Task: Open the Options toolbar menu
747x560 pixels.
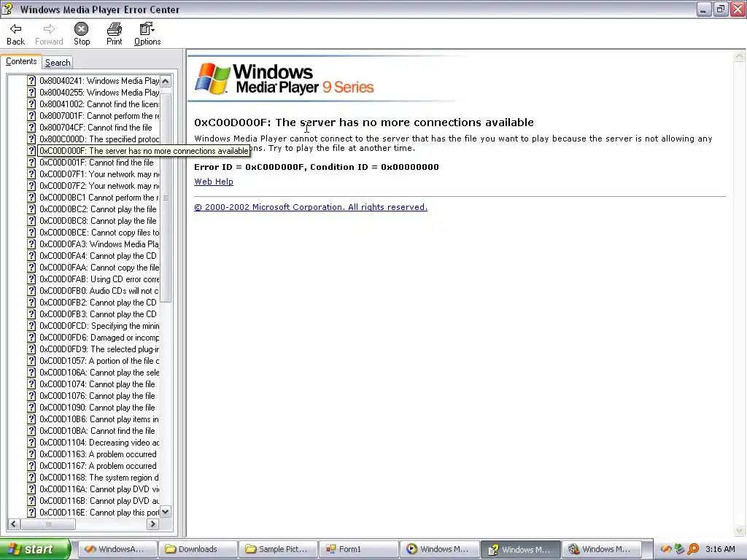Action: [147, 34]
